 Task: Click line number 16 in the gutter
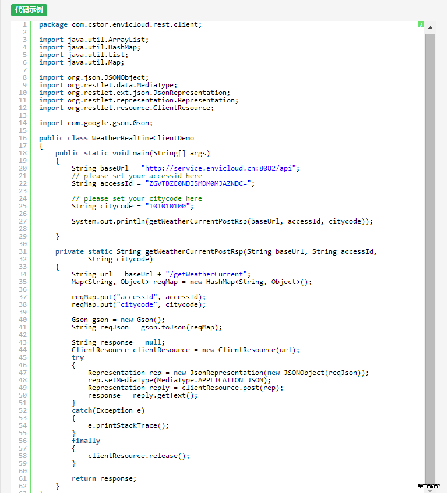pos(23,138)
